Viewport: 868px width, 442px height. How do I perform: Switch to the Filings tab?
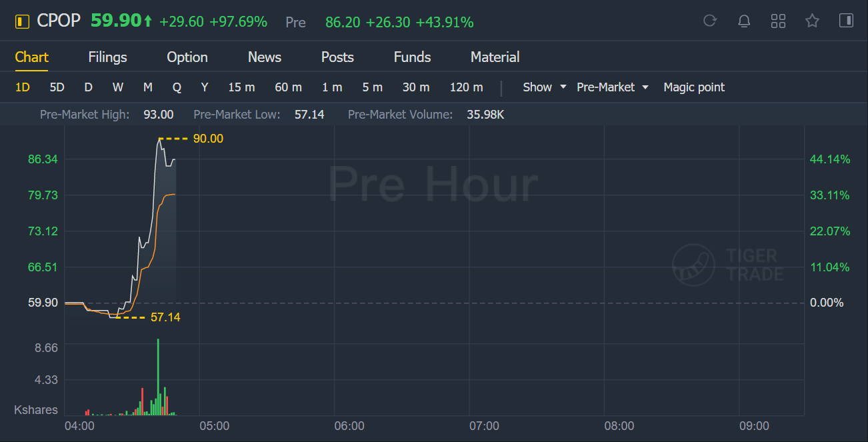[107, 57]
